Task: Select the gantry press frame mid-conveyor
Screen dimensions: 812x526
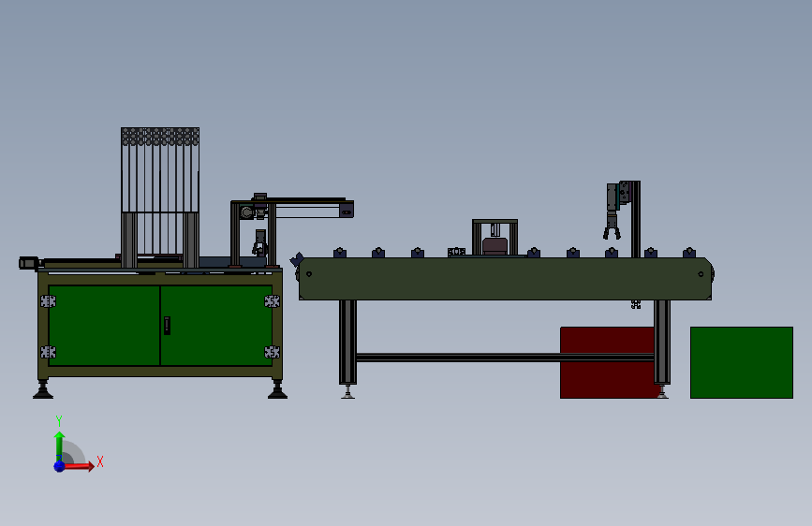Action: pyautogui.click(x=495, y=238)
